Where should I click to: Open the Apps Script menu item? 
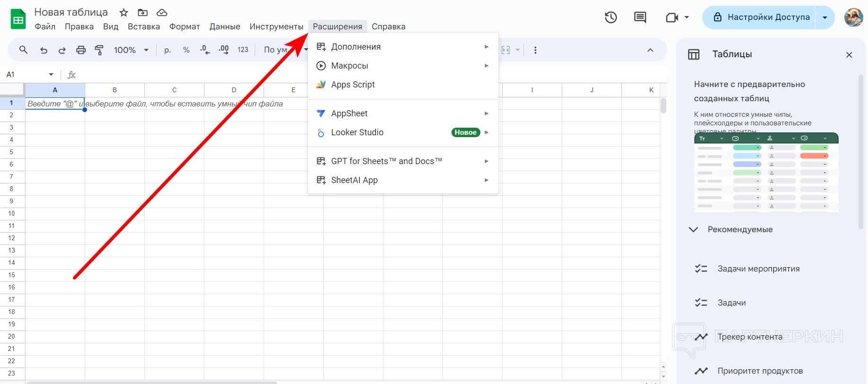point(353,85)
